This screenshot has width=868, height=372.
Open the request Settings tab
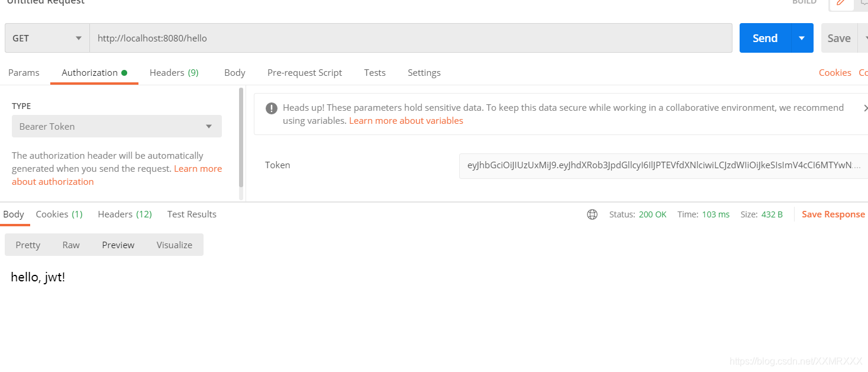pos(424,72)
